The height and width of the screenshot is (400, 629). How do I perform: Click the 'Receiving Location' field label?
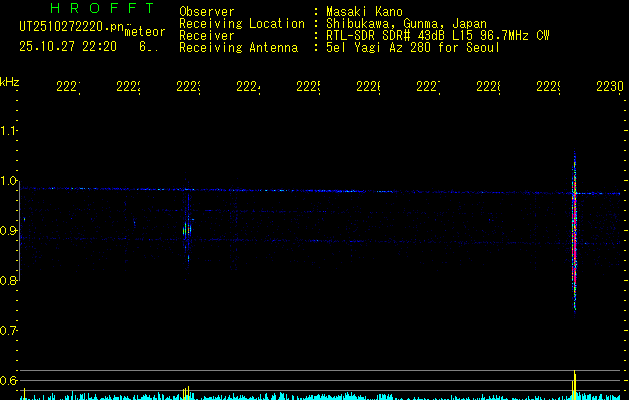[x=242, y=23]
